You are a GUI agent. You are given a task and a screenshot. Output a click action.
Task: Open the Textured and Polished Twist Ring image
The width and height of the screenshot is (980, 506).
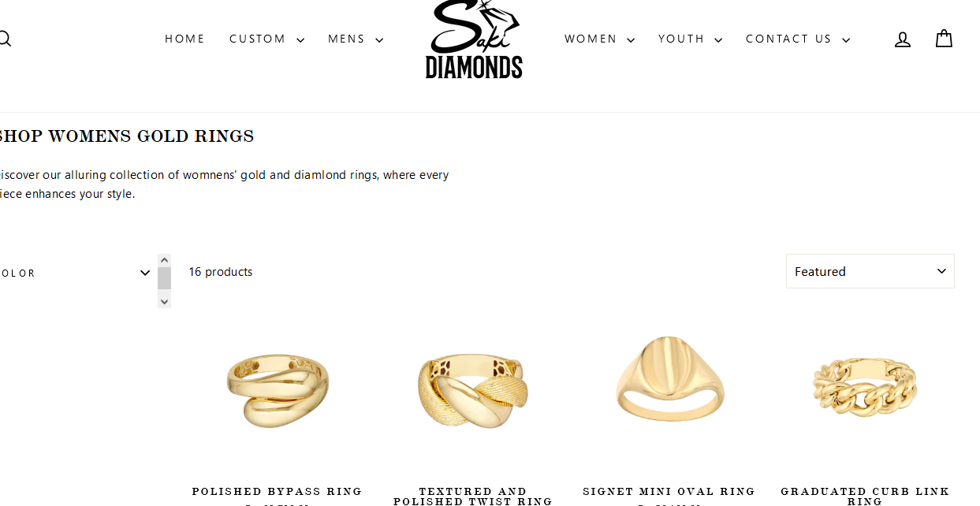[x=473, y=390]
